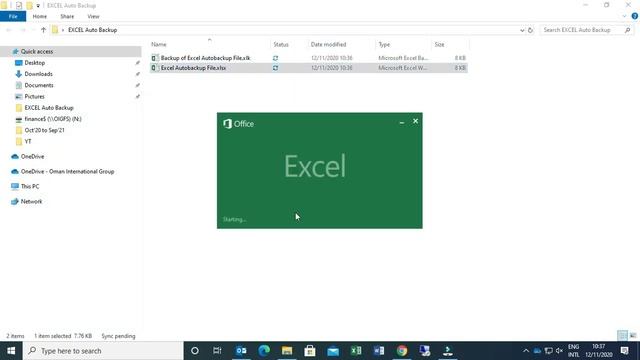Open EXCEL Auto Backup in navigation pane
Image resolution: width=640 pixels, height=360 pixels.
click(49, 108)
